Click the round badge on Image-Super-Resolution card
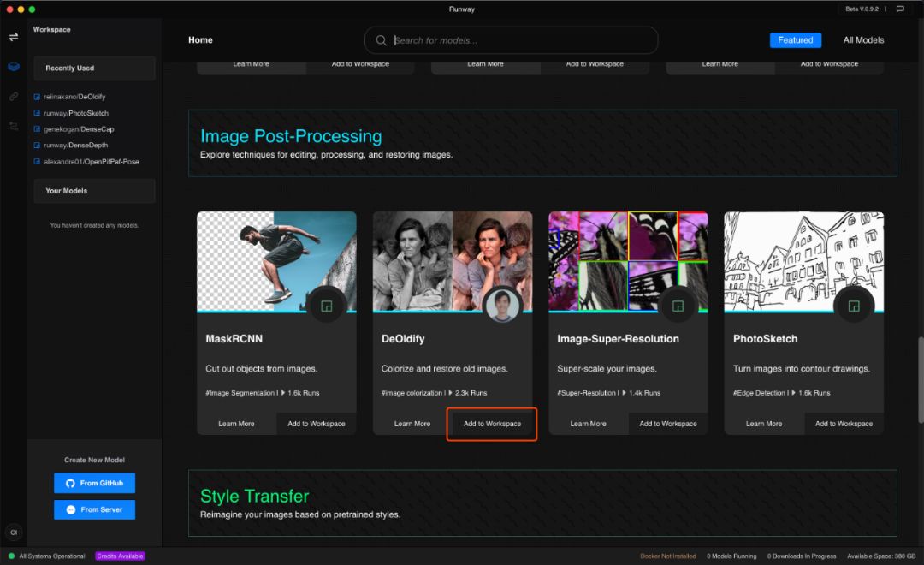 678,306
